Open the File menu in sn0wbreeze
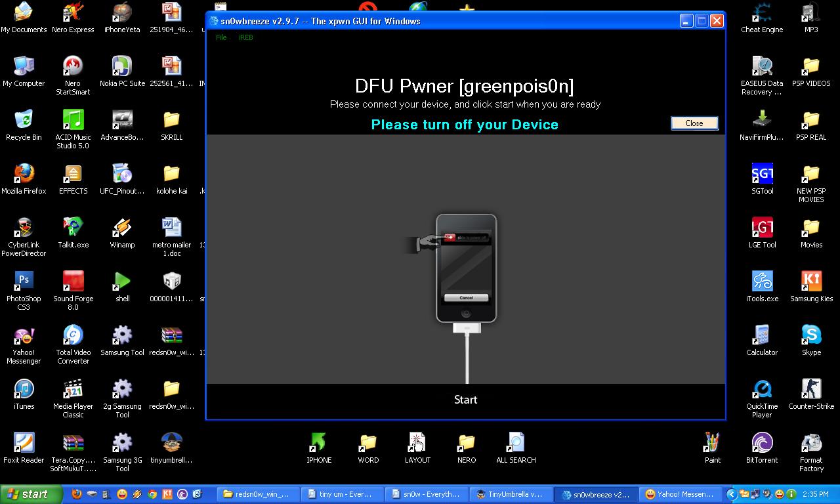840x504 pixels. click(x=221, y=37)
